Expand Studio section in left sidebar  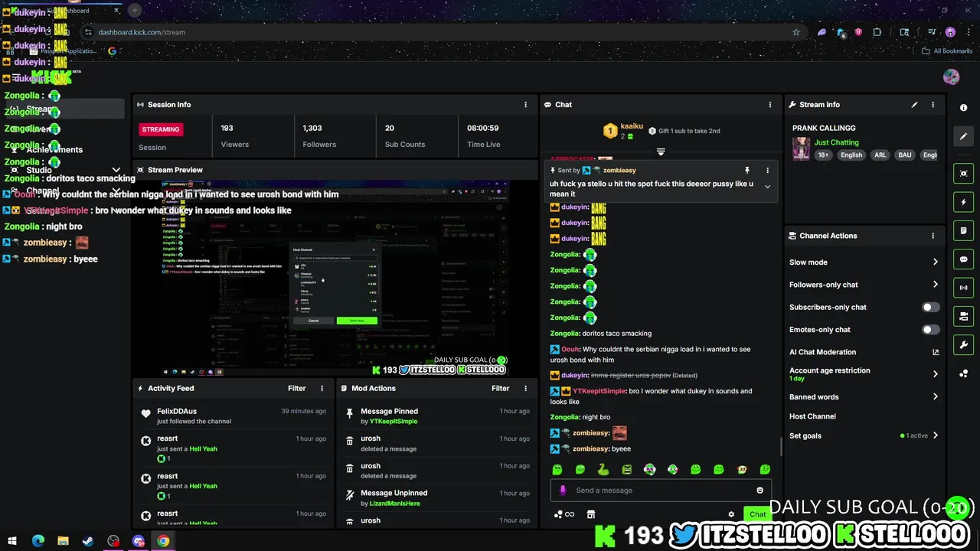click(x=116, y=170)
